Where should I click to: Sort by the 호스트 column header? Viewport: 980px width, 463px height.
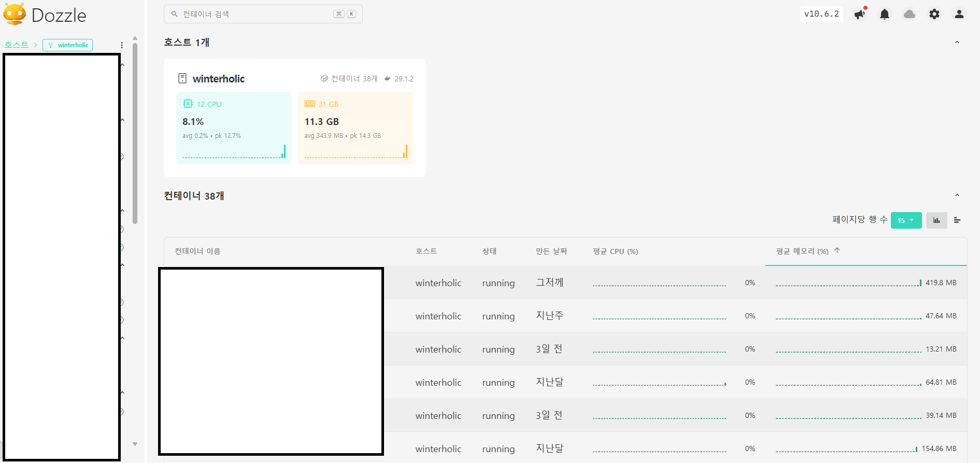[x=426, y=251]
